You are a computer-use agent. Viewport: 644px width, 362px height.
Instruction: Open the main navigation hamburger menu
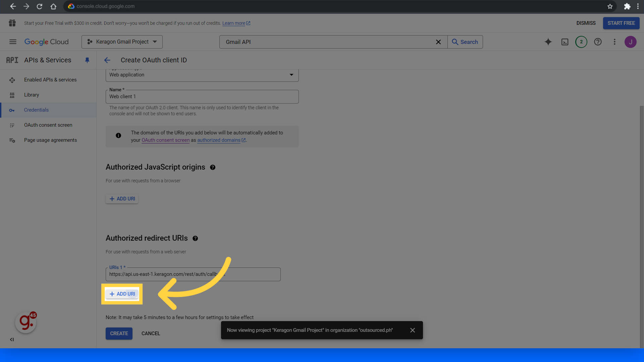coord(13,42)
